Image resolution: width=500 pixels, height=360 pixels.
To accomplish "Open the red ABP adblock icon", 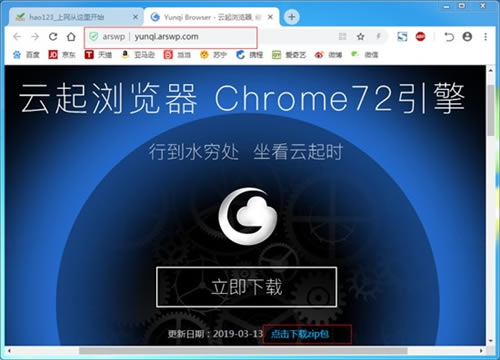I will tap(420, 36).
